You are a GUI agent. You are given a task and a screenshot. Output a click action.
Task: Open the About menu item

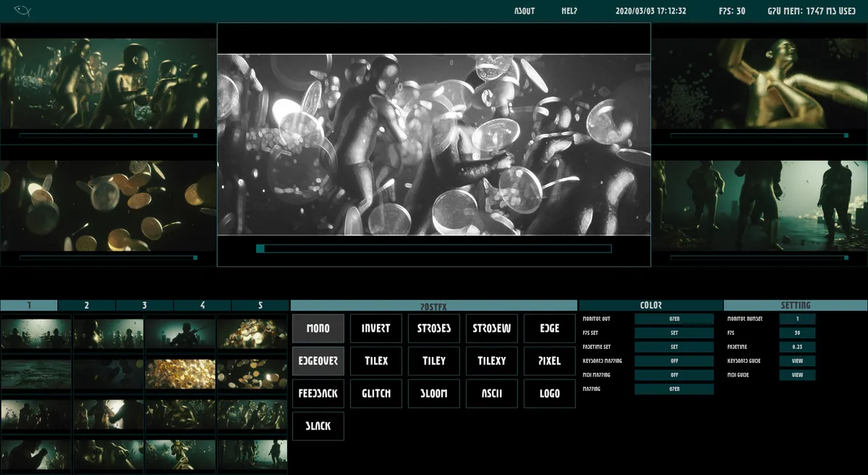point(524,11)
